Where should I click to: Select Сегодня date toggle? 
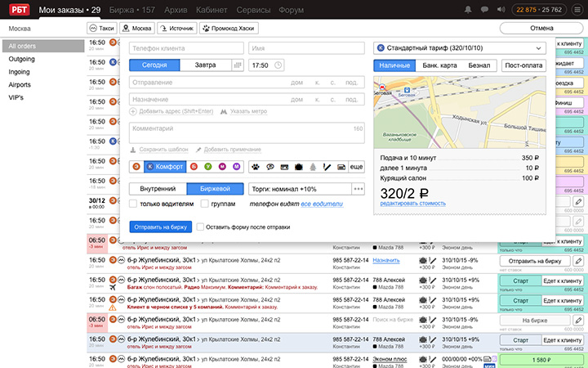pos(154,65)
